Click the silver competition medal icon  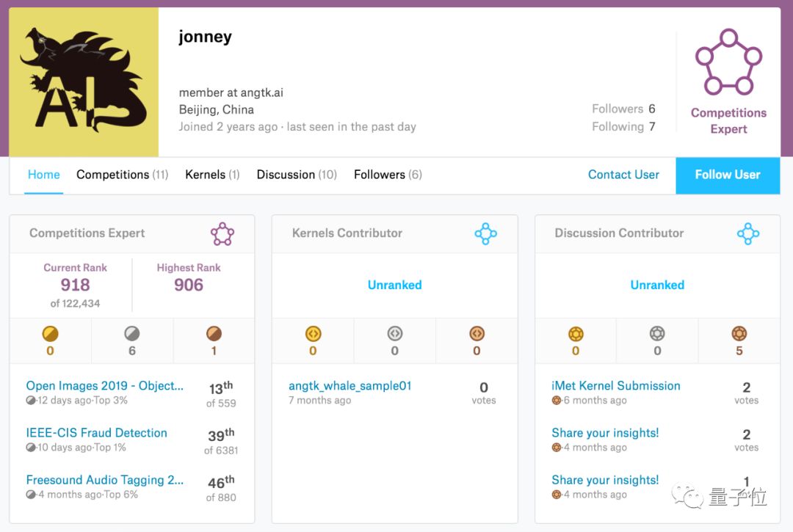point(132,335)
